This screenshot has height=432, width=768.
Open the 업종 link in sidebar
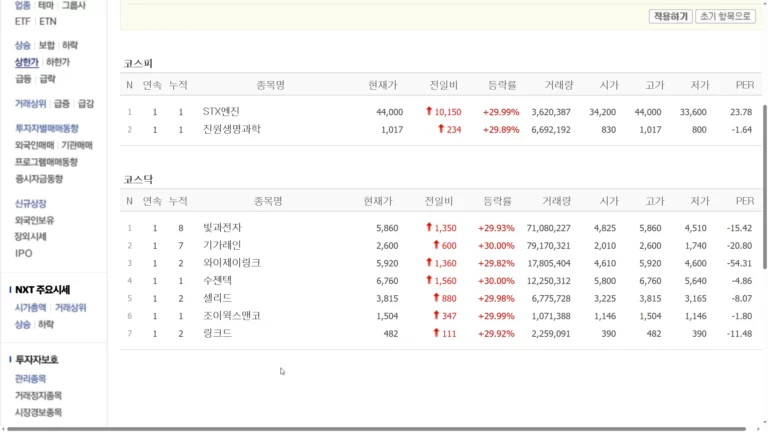click(x=23, y=5)
